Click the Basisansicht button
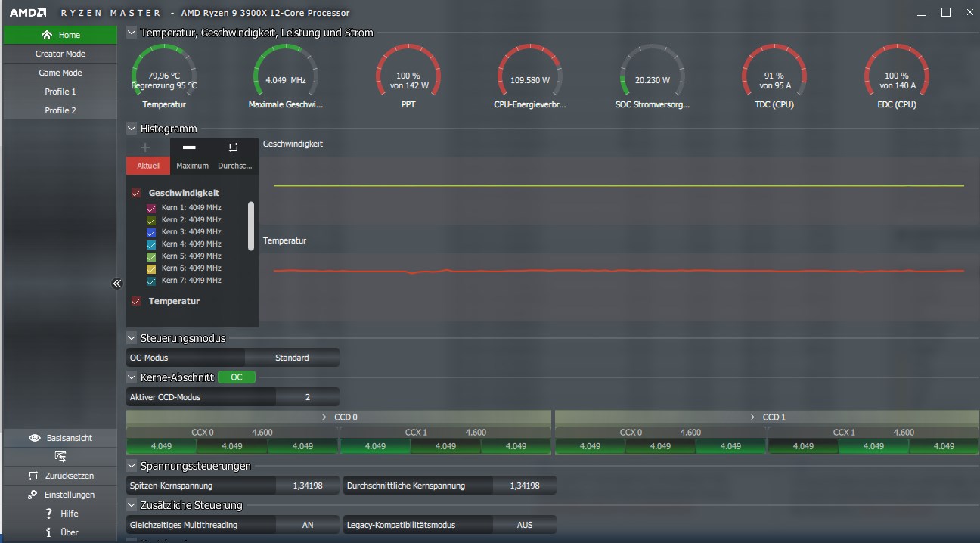The height and width of the screenshot is (543, 980). coord(60,438)
